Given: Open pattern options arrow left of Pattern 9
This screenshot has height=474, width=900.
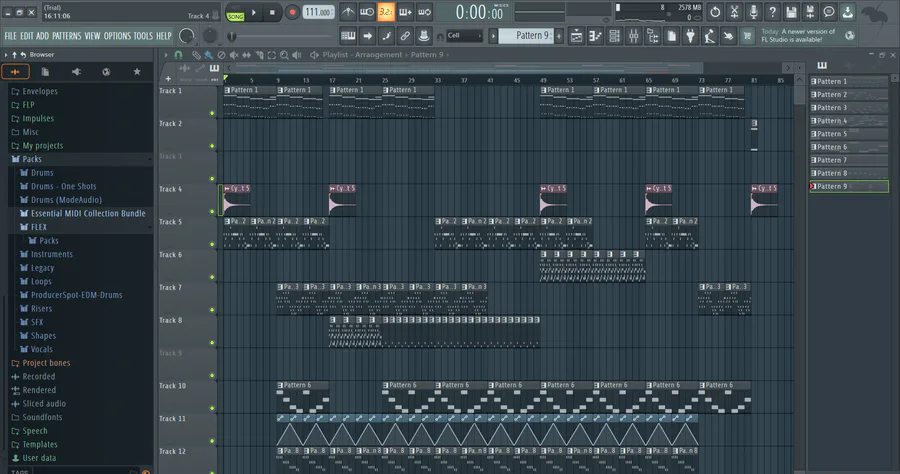Looking at the screenshot, I should 492,36.
